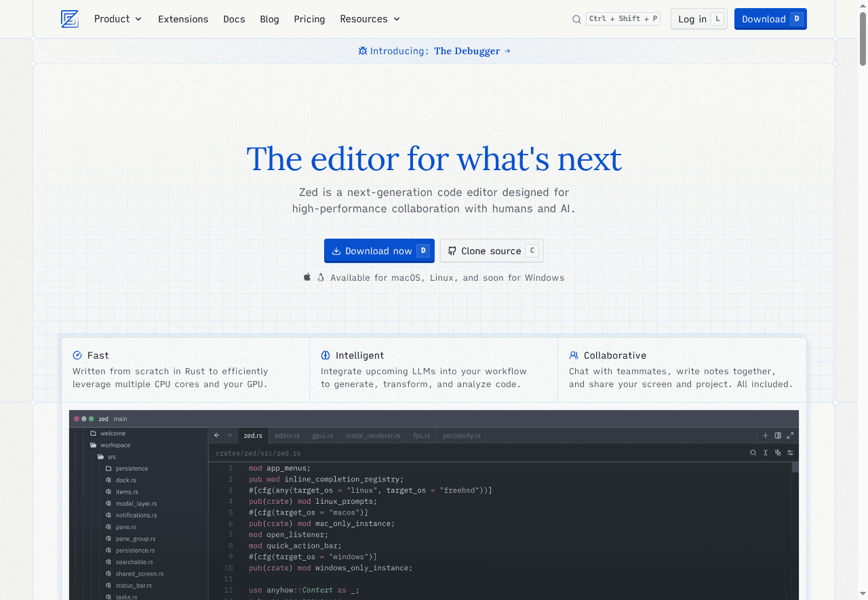Click the editor's buffer search magnifier icon
The width and height of the screenshot is (868, 600).
[x=753, y=453]
